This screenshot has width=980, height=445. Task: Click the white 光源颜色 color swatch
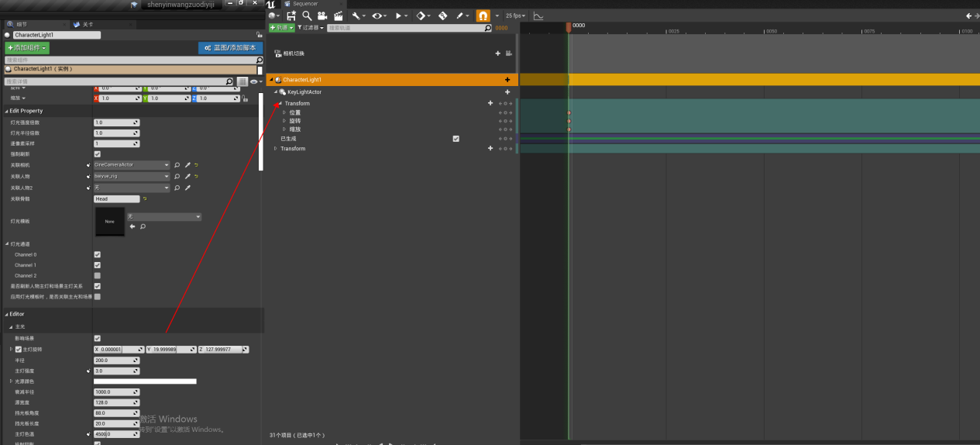145,381
